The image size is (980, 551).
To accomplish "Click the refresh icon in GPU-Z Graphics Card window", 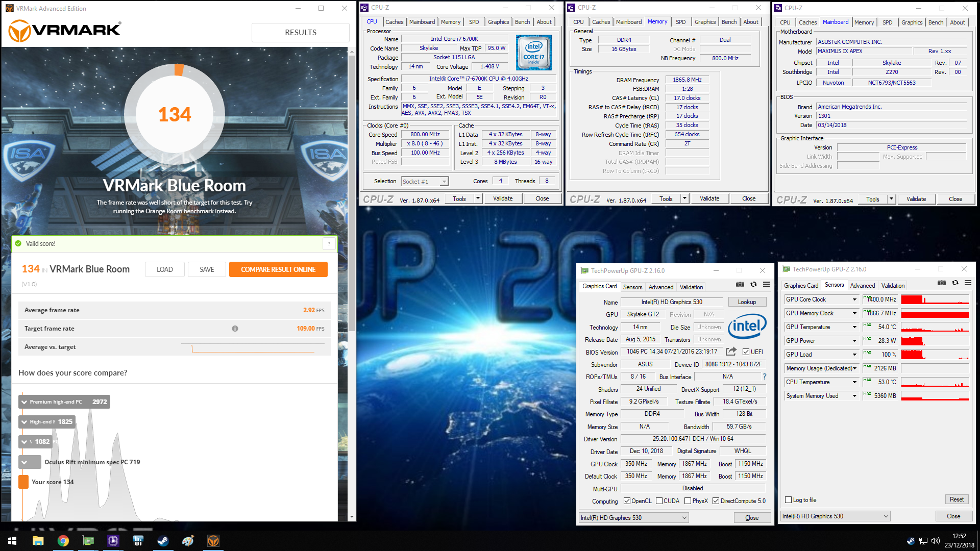I will click(753, 285).
